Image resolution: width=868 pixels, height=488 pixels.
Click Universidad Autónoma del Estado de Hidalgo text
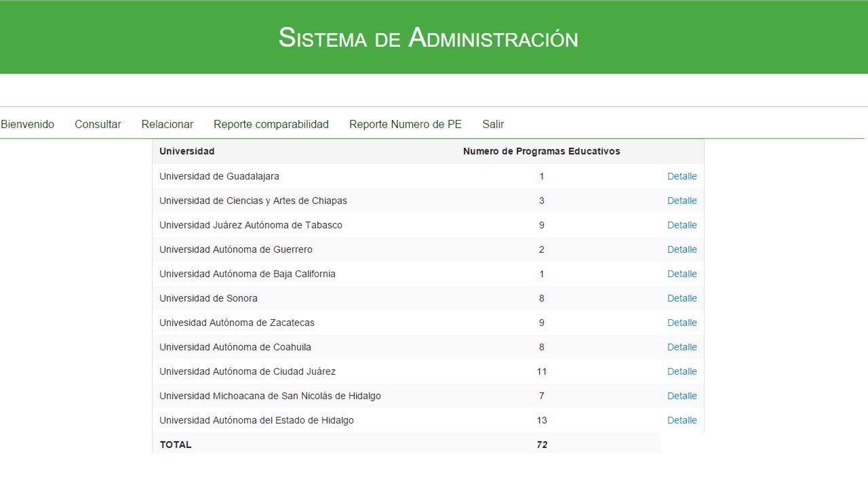256,420
